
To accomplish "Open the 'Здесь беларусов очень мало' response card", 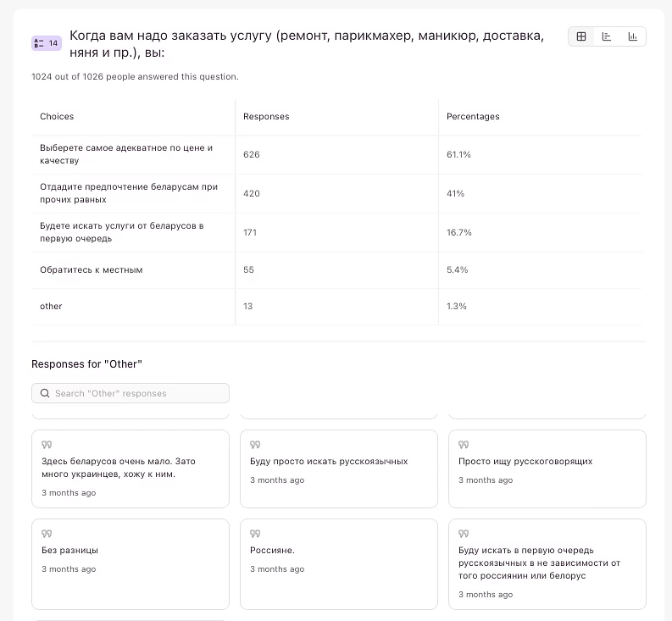I will 131,469.
